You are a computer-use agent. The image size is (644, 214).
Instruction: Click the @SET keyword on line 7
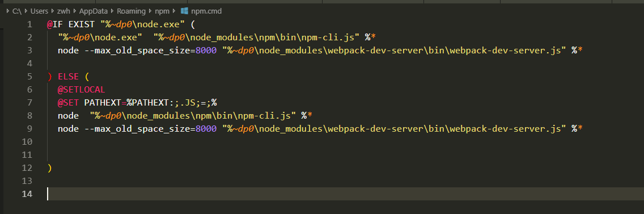pyautogui.click(x=69, y=103)
